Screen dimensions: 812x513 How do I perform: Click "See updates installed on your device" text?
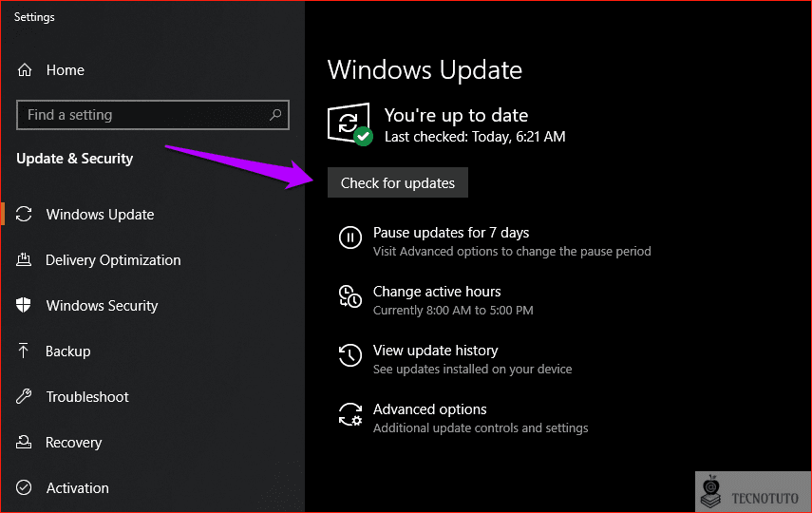tap(472, 370)
